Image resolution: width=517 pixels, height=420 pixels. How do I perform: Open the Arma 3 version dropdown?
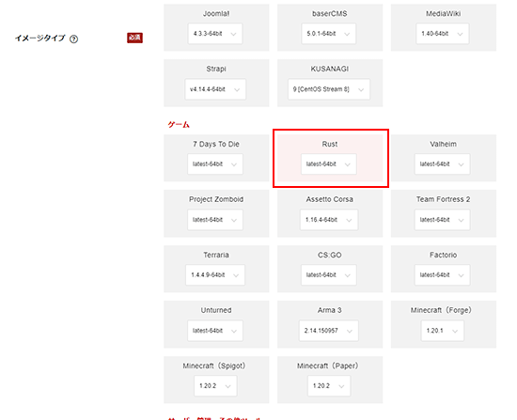coord(329,331)
